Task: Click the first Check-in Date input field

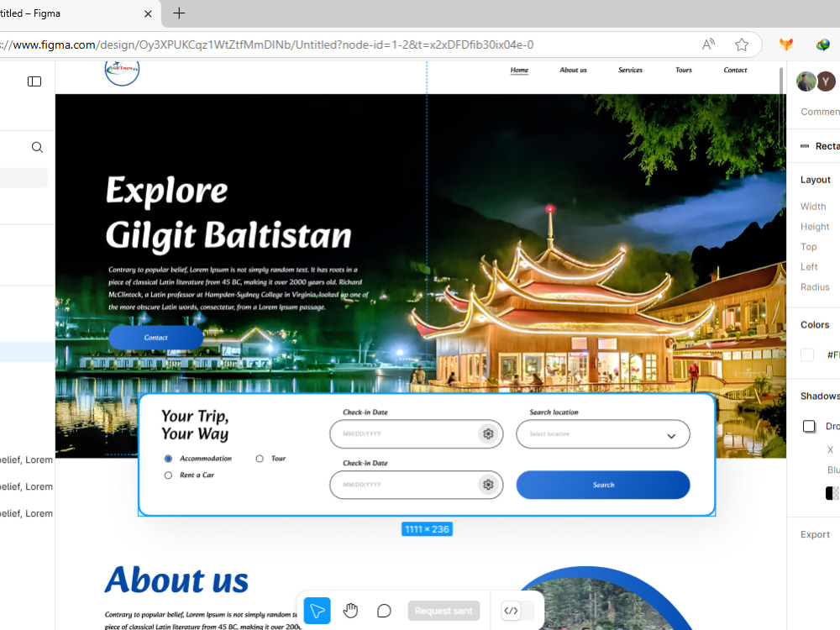Action: point(417,434)
